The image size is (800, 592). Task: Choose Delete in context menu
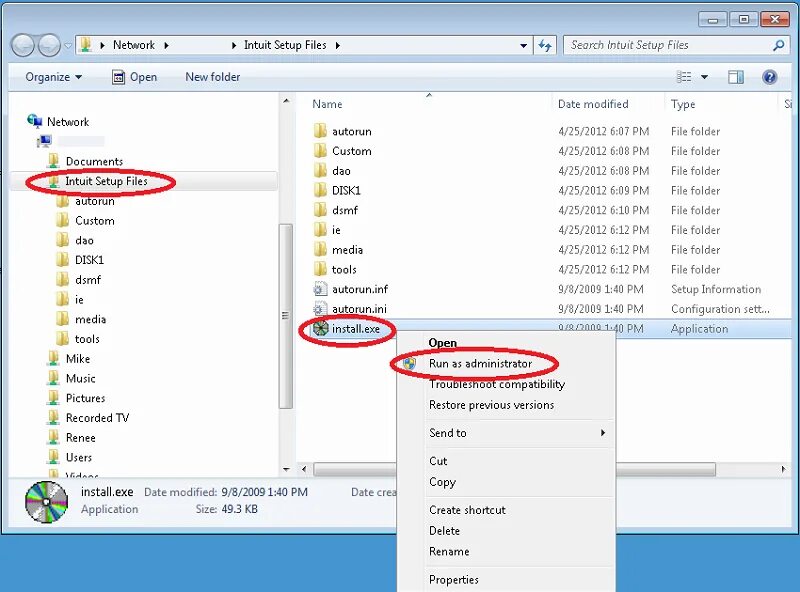[x=444, y=531]
